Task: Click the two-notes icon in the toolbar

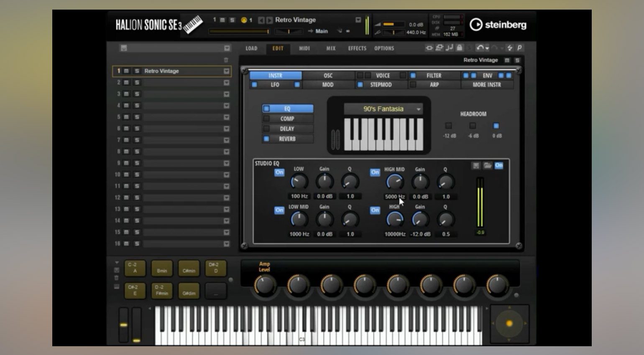Action: click(x=450, y=48)
